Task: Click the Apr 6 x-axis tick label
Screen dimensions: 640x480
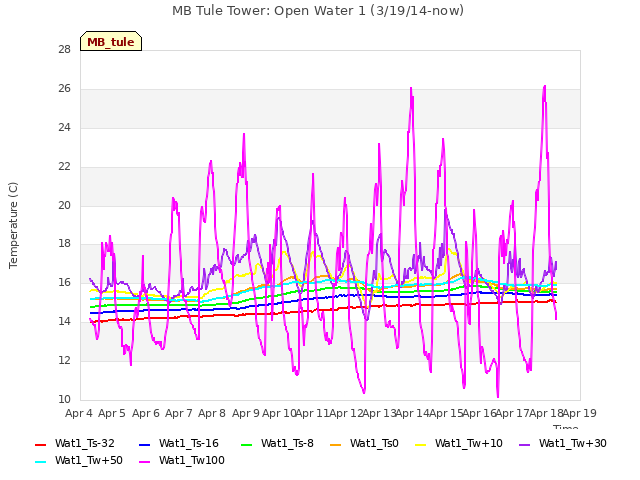Action: (x=146, y=413)
